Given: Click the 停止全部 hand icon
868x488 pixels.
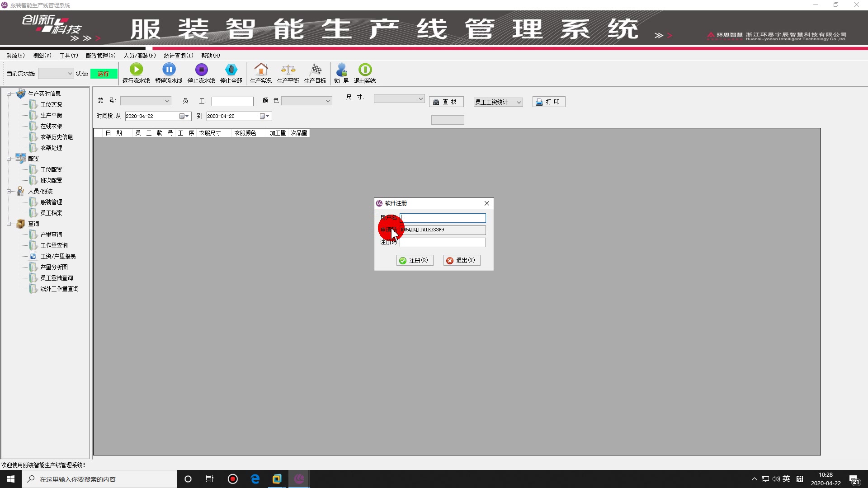Looking at the screenshot, I should [x=231, y=70].
